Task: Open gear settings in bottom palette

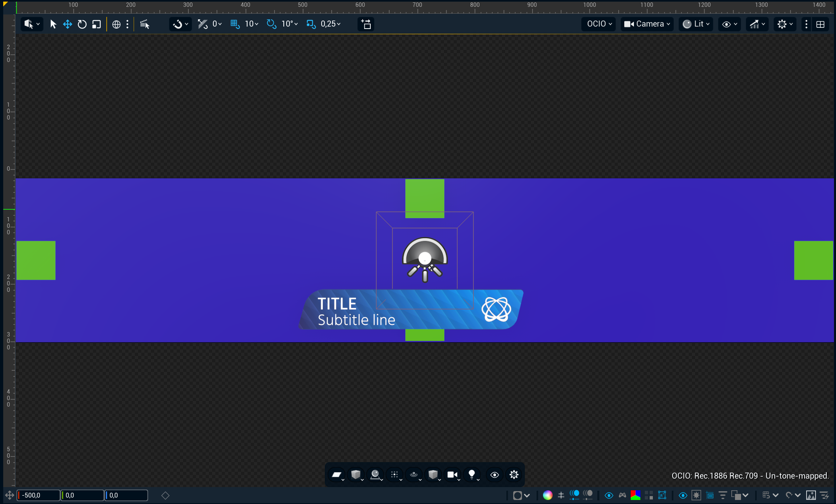Action: pyautogui.click(x=514, y=475)
